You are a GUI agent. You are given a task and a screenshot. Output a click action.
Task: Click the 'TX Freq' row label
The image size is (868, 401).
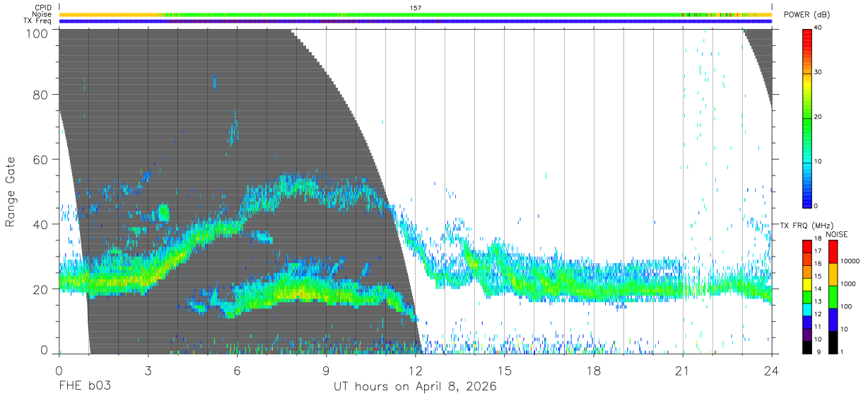click(38, 21)
